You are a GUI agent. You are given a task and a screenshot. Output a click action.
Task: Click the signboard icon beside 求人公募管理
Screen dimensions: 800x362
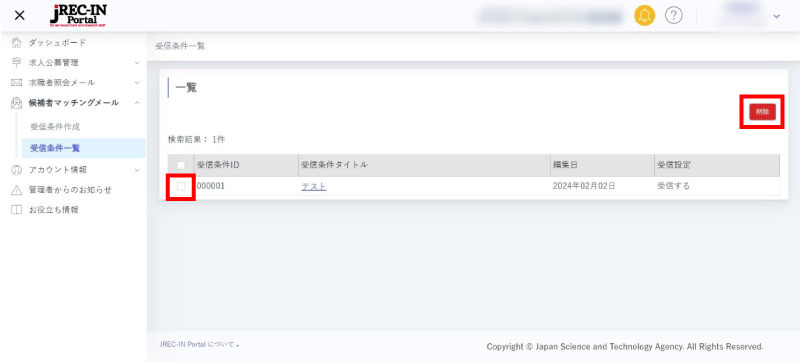(x=16, y=62)
